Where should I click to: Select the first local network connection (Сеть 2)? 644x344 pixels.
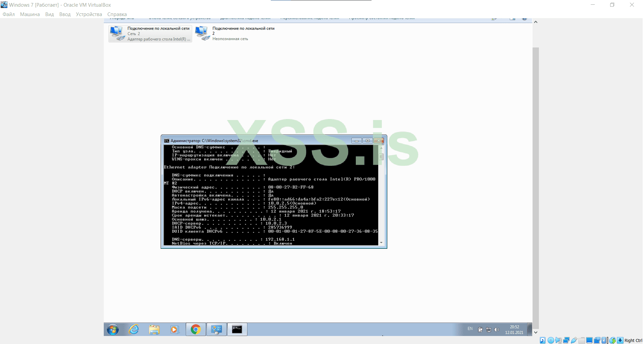coord(150,34)
